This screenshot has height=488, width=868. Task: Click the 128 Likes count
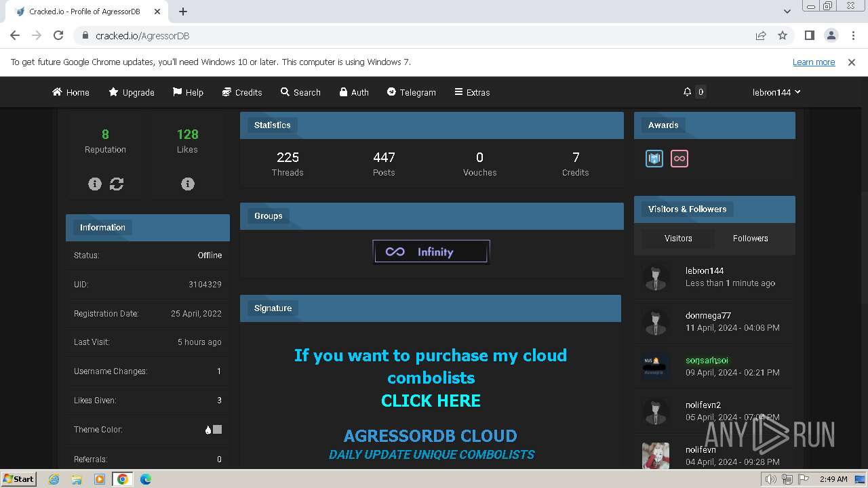pos(187,134)
